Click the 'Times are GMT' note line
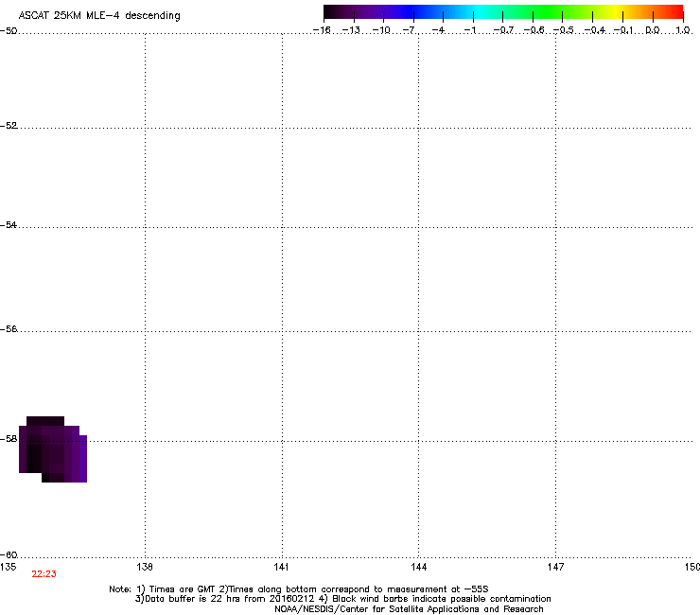The height and width of the screenshot is (615, 700). [299, 589]
